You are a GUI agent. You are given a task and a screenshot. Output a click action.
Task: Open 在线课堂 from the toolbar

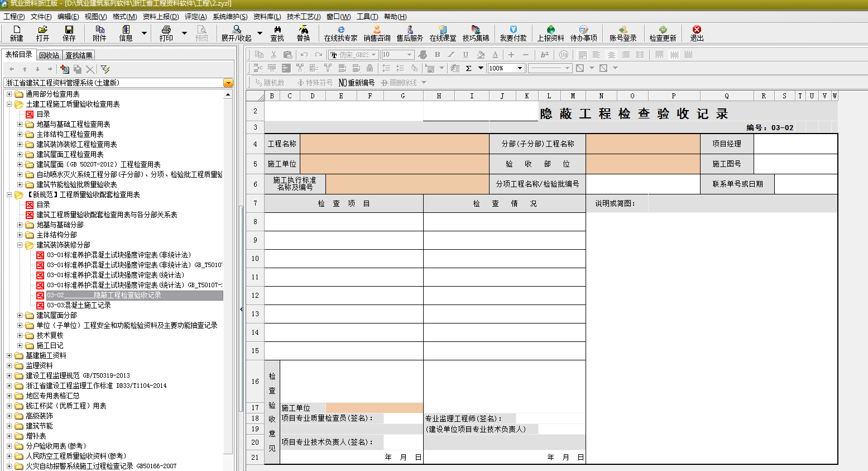tap(443, 33)
